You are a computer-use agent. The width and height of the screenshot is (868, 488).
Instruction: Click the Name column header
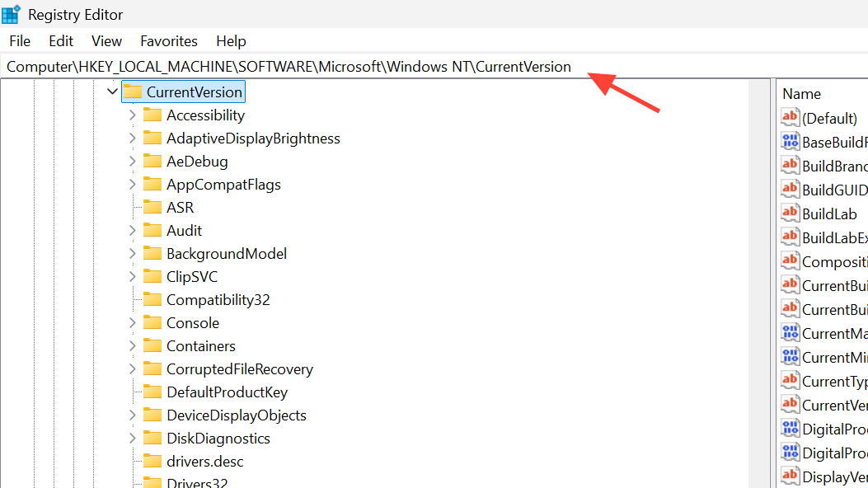[x=801, y=94]
